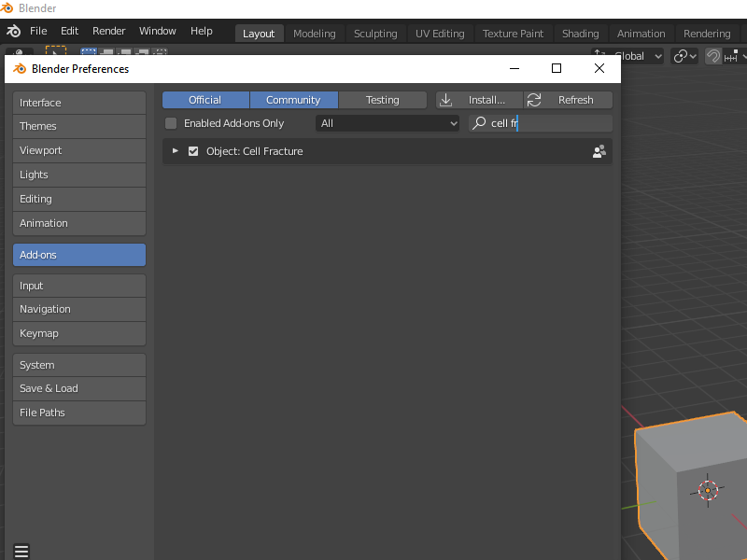Open the 'All' category dropdown
The height and width of the screenshot is (560, 747).
coord(388,123)
